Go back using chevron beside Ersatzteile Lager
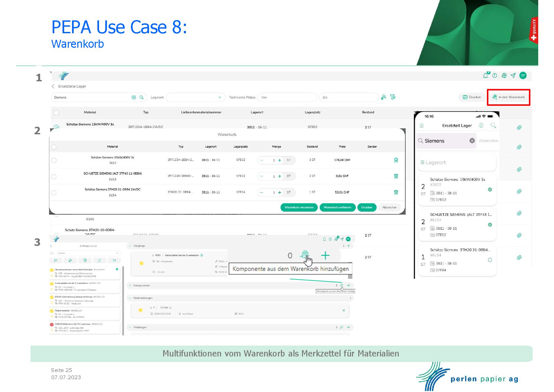The image size is (554, 392). [x=53, y=86]
